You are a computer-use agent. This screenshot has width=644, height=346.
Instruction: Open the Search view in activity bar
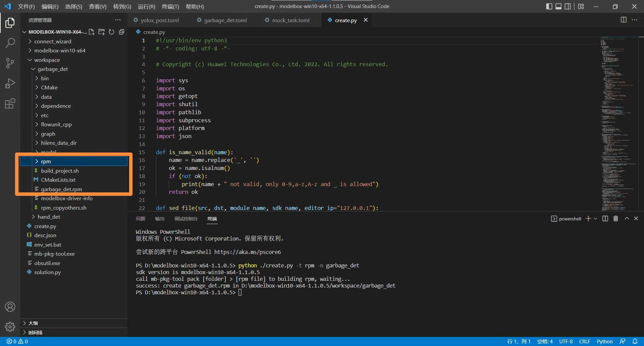pyautogui.click(x=10, y=43)
